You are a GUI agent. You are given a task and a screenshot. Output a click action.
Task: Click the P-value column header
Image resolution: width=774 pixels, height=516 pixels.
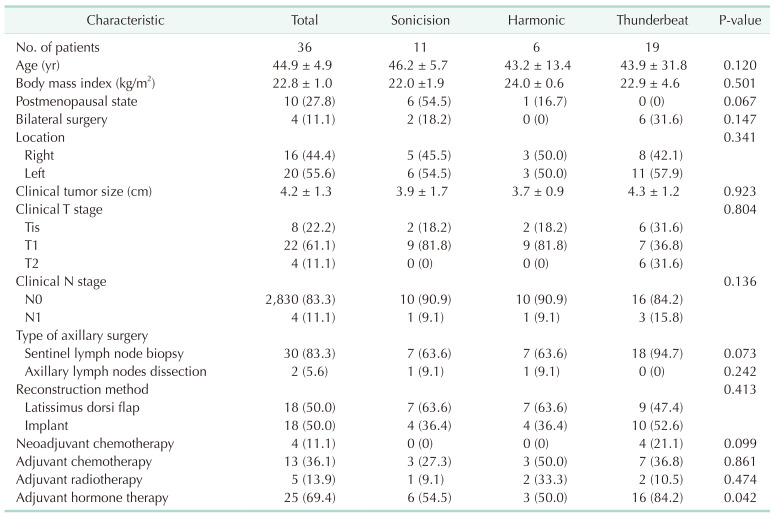click(x=738, y=20)
